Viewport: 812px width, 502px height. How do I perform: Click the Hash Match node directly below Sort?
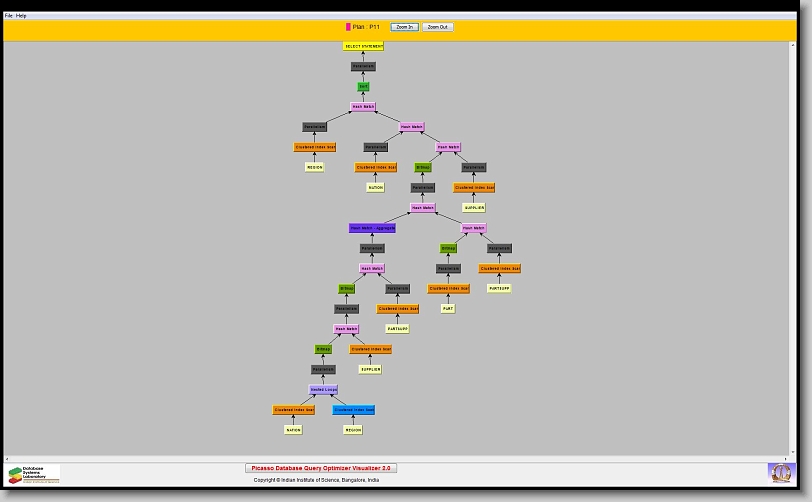363,107
